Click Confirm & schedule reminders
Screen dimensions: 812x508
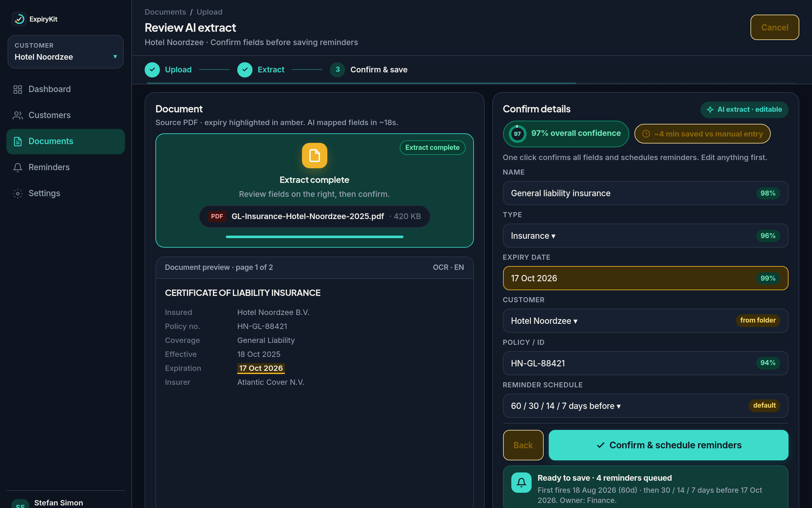click(x=668, y=445)
